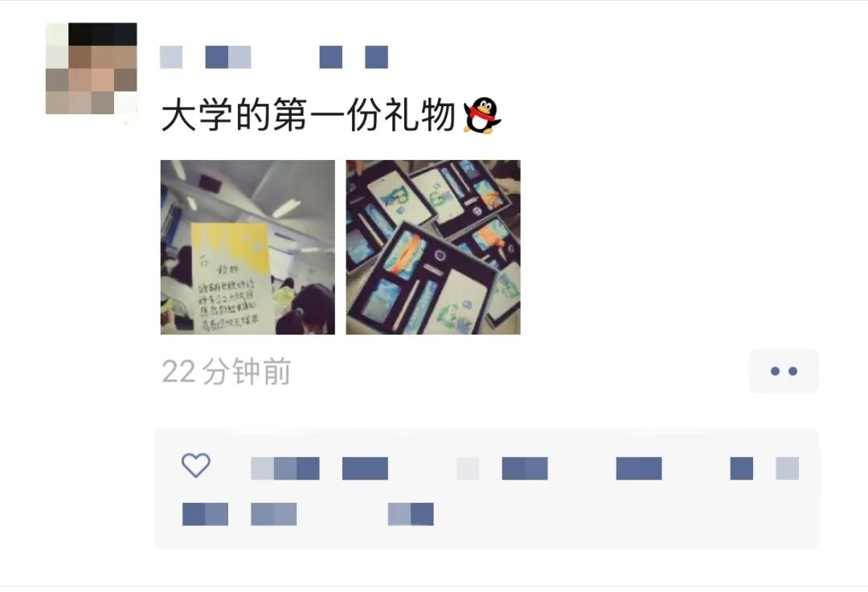Open fourth blurred liker name in top row
Viewport: 868px width, 592px height.
click(525, 468)
